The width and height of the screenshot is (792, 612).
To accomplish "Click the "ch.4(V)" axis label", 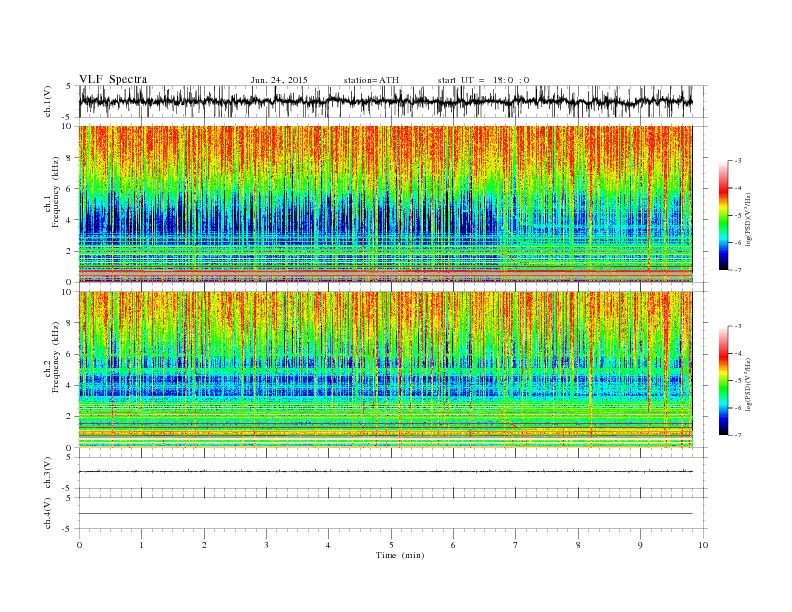I will (47, 513).
